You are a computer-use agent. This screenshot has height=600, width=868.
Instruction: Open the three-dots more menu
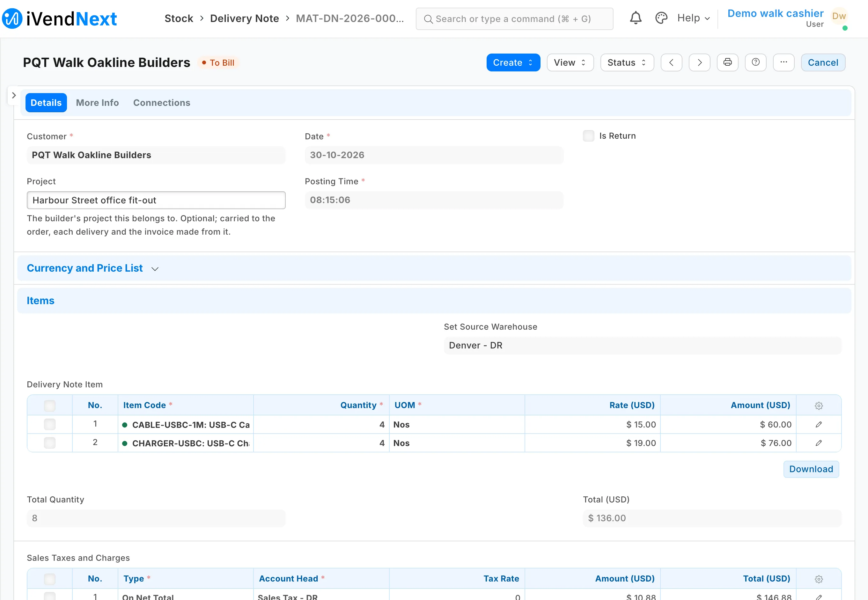[x=783, y=62]
